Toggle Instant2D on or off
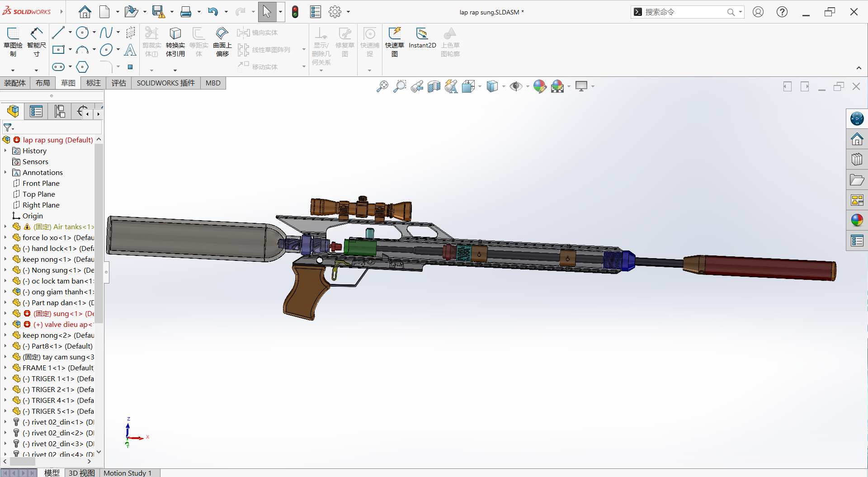The width and height of the screenshot is (868, 477). [x=422, y=38]
